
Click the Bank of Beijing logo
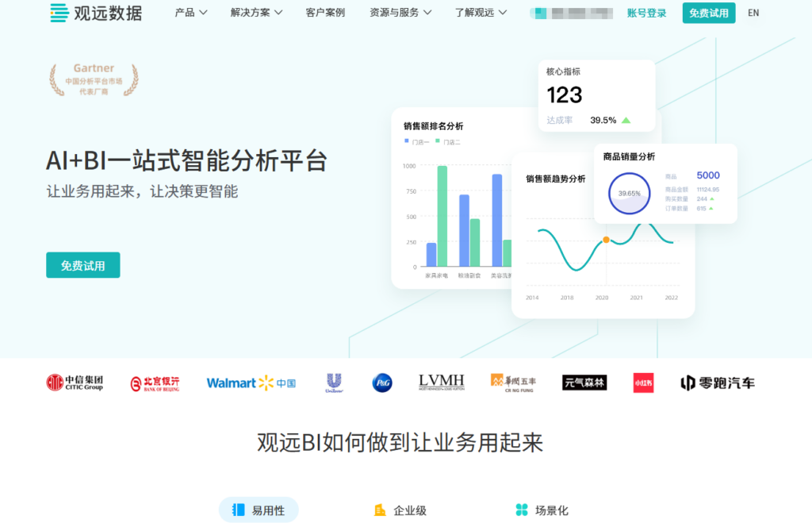click(x=155, y=383)
